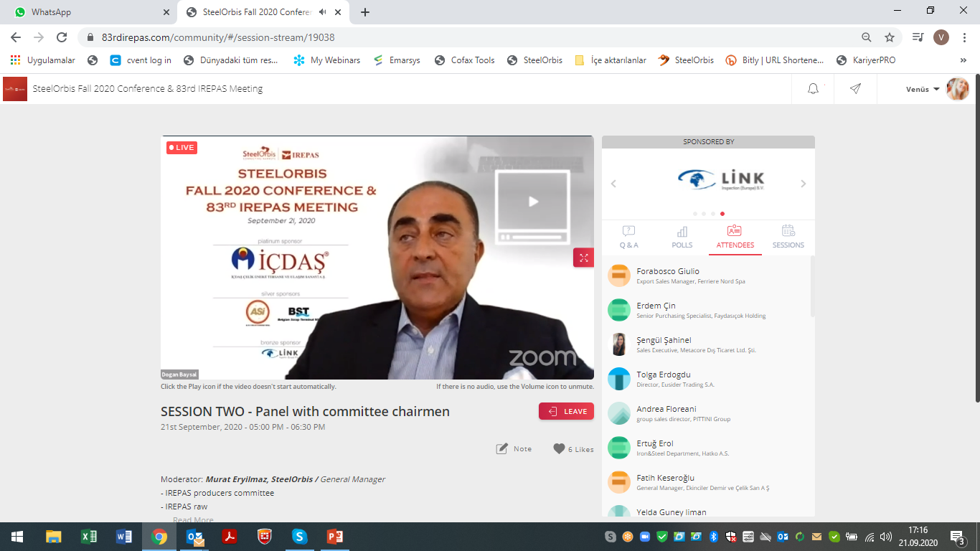The height and width of the screenshot is (551, 980).
Task: Click the LINK sponsor logo
Action: tap(721, 179)
